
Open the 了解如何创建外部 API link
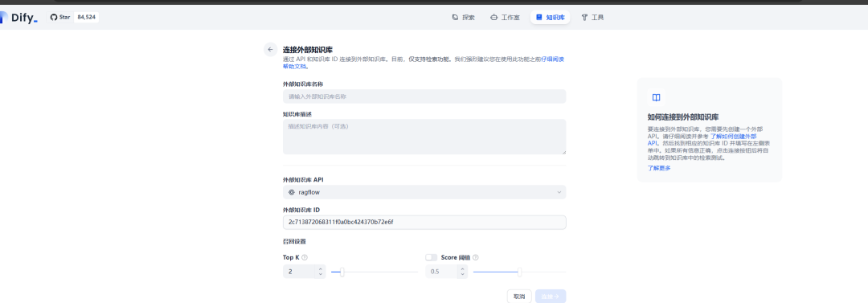click(x=734, y=136)
